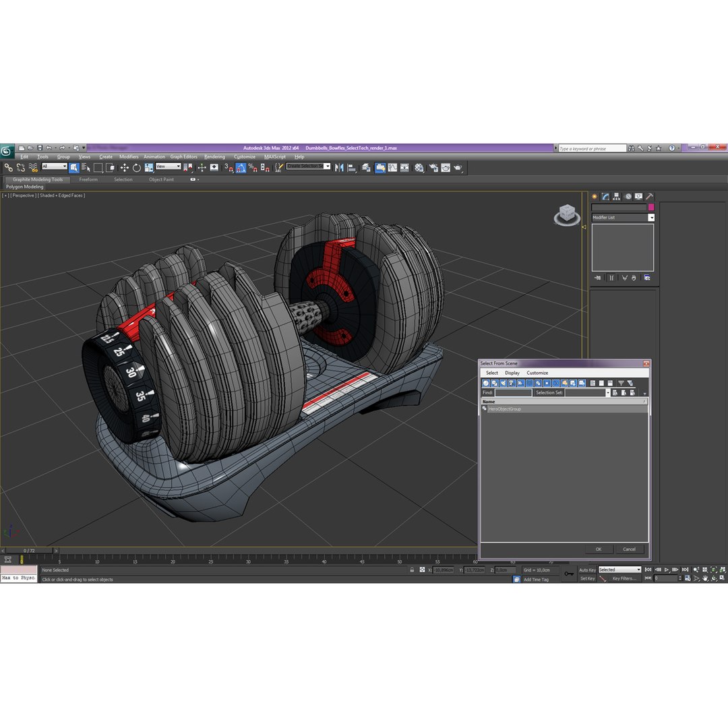The image size is (728, 728).
Task: Open the Key Filters dialog
Action: tap(624, 578)
